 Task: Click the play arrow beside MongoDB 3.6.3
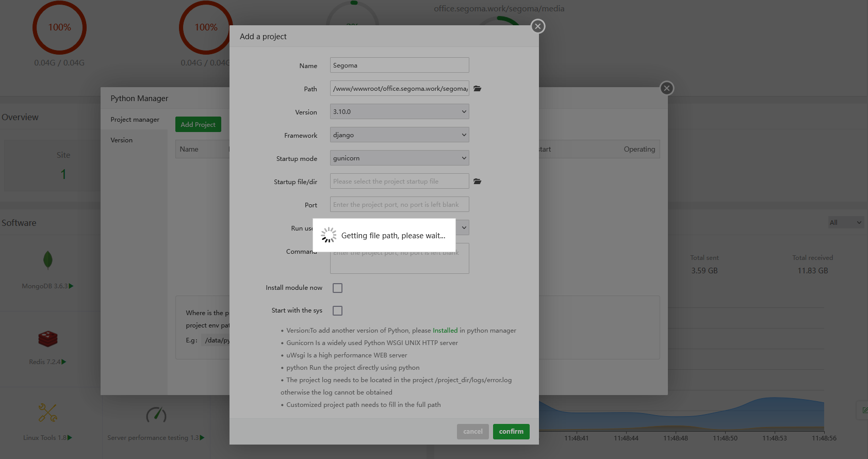71,286
